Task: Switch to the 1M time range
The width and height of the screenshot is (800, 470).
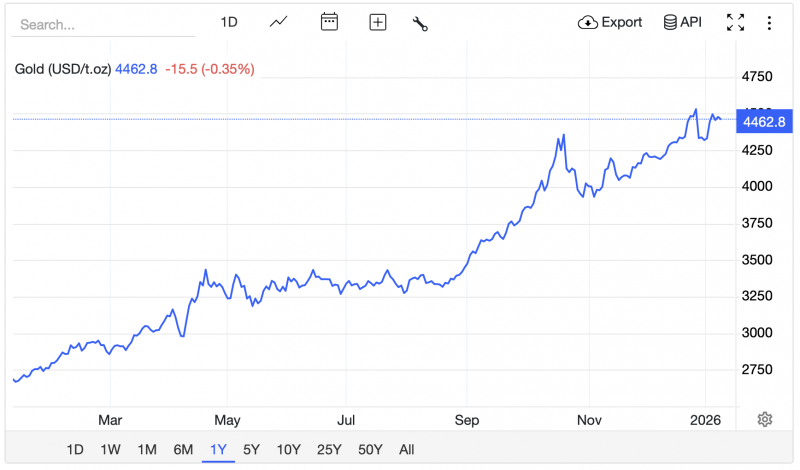Action: pos(148,449)
